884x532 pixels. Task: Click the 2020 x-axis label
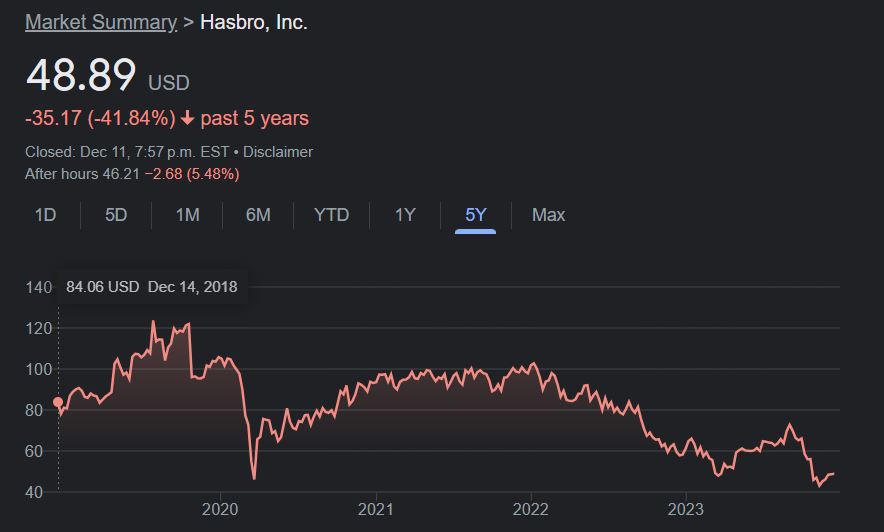pos(219,509)
